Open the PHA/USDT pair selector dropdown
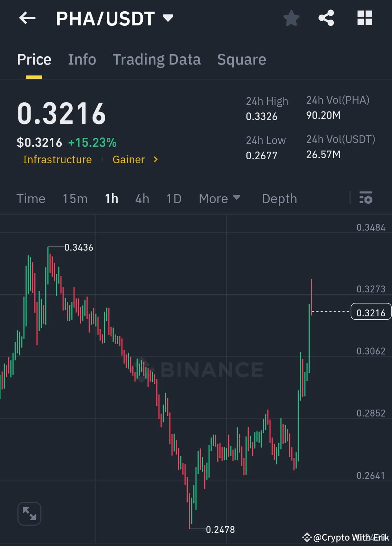Screen dimensions: 392x546 (168, 17)
